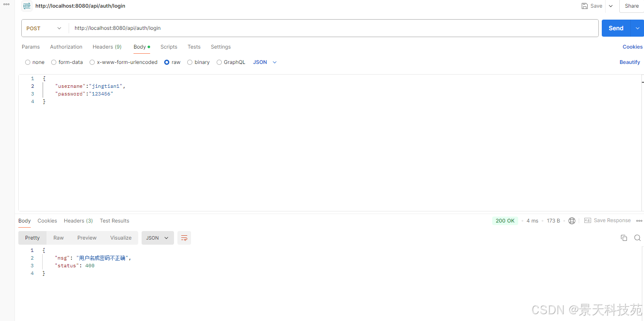Click the Save floppy disk icon
The width and height of the screenshot is (644, 321).
tap(585, 6)
